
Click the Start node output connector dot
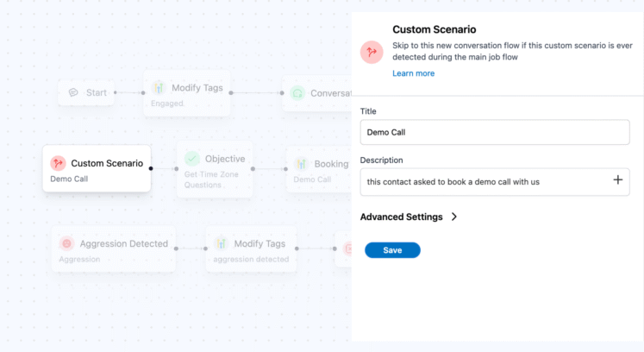click(116, 92)
